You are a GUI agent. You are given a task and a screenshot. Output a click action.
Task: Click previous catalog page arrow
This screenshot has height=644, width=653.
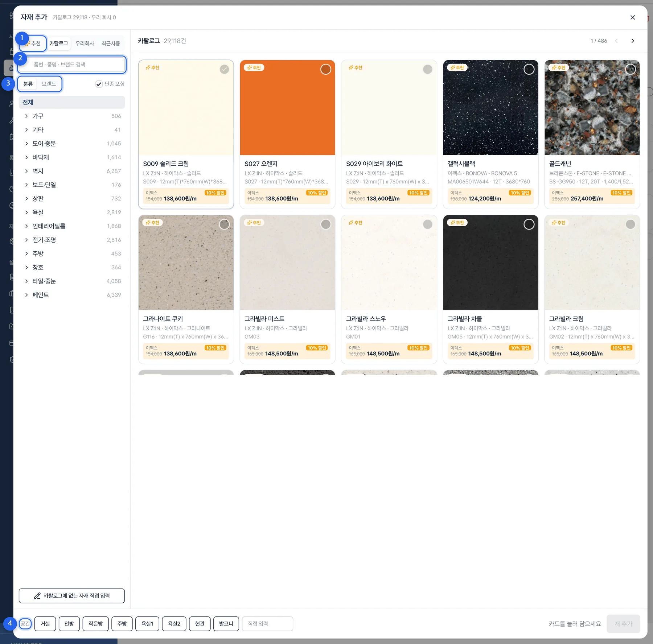(x=616, y=41)
